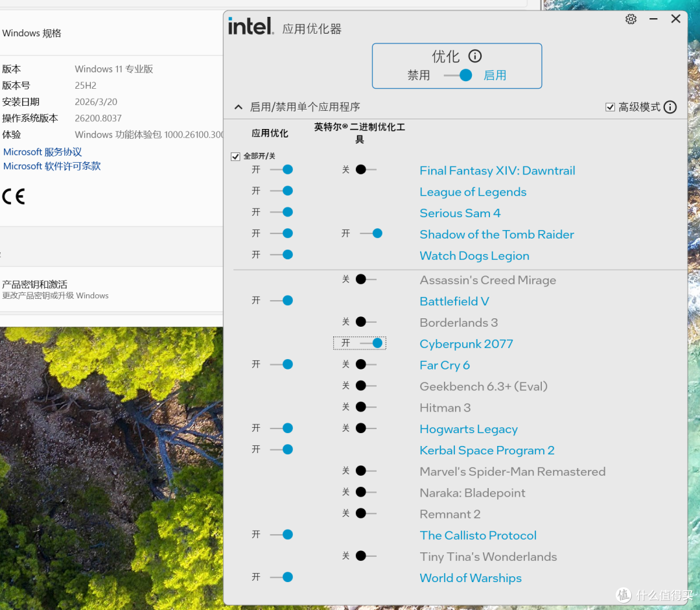This screenshot has width=700, height=610.
Task: Open the Serious Sam 4 link
Action: [x=460, y=213]
